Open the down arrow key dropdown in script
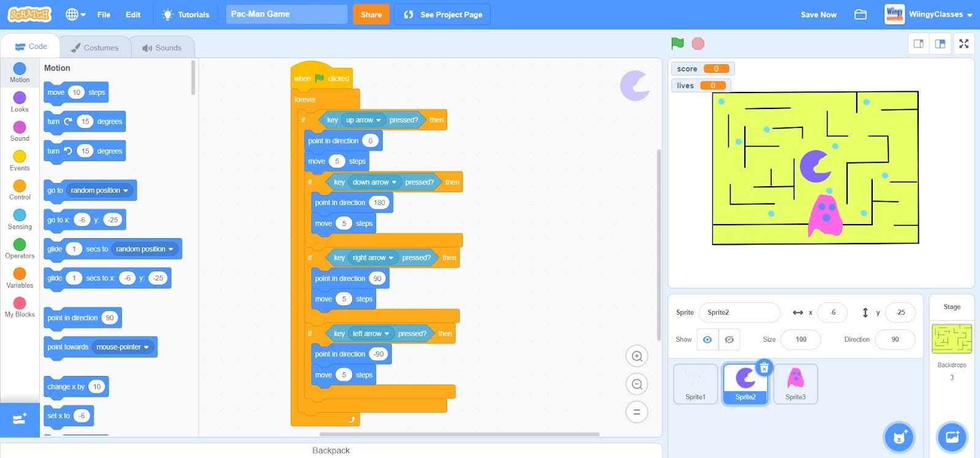Viewport: 980px width, 458px height. pyautogui.click(x=374, y=182)
